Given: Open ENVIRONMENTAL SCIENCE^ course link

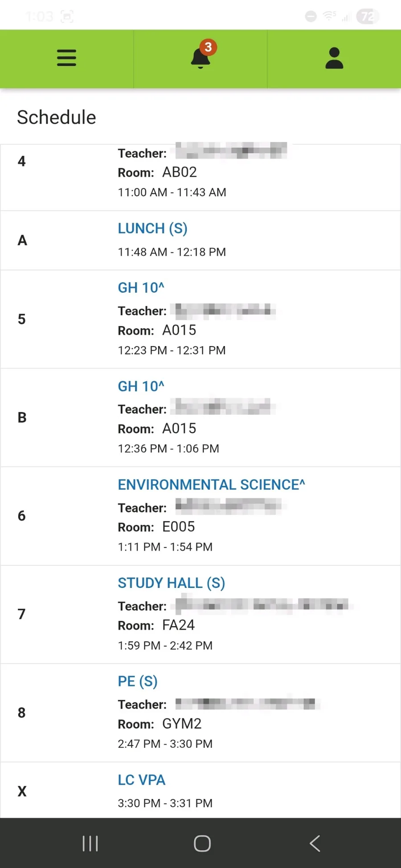Looking at the screenshot, I should point(211,485).
